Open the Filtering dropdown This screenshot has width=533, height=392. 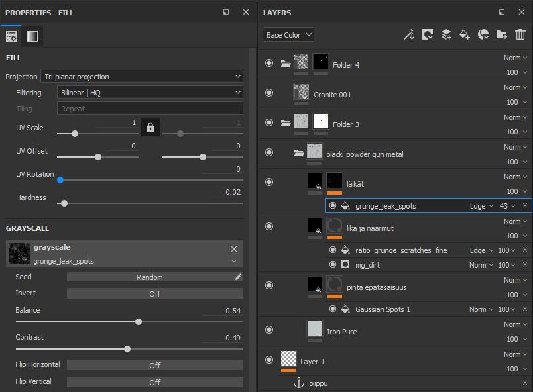click(x=150, y=92)
